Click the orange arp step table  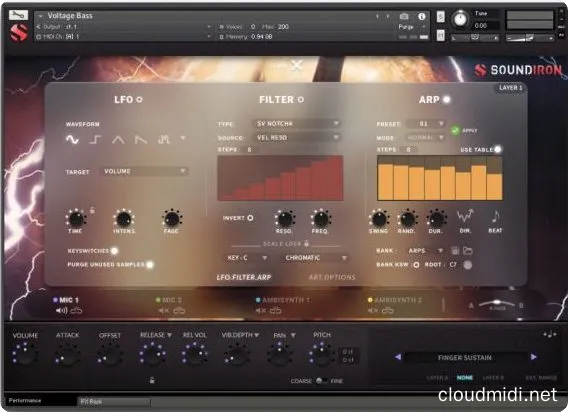pyautogui.click(x=439, y=178)
